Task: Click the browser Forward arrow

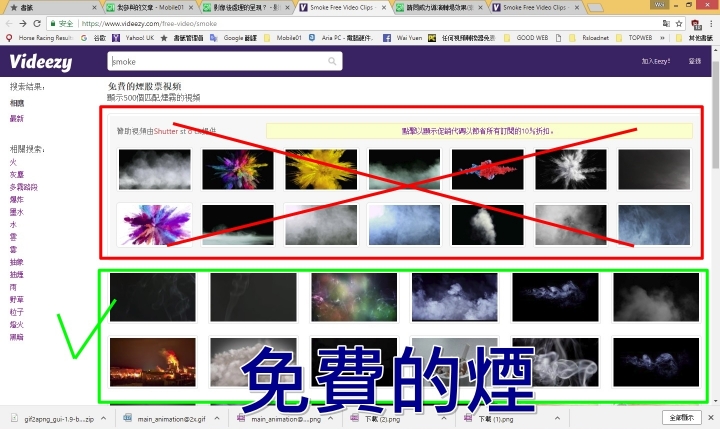Action: click(23, 23)
